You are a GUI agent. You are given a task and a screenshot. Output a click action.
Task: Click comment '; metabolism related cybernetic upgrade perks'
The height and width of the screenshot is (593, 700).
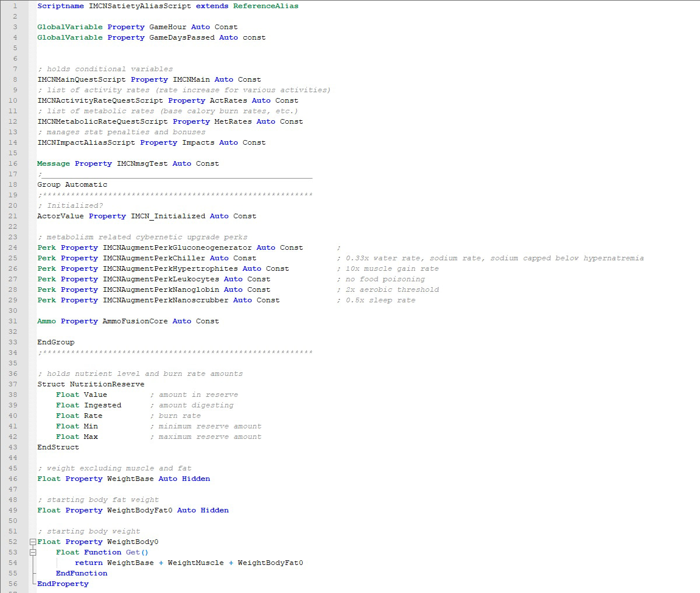(x=142, y=237)
